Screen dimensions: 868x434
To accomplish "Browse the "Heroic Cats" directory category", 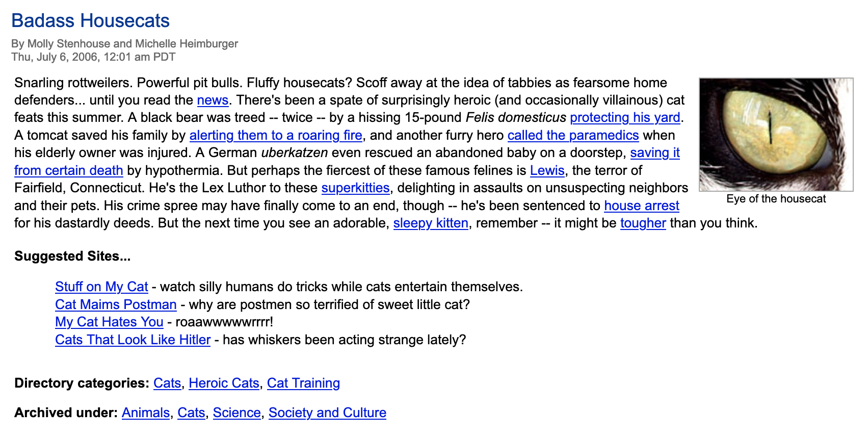I will click(x=224, y=384).
